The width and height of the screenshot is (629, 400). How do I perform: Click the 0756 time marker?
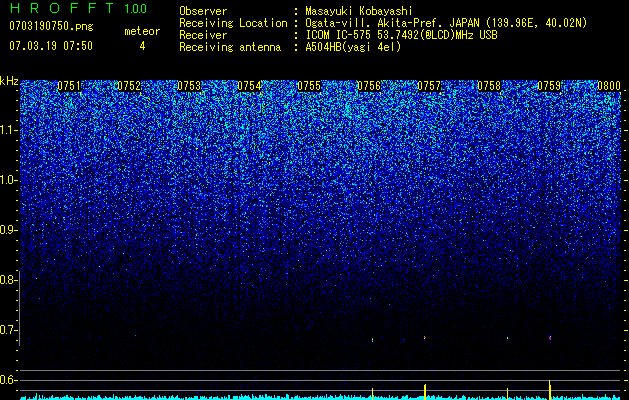pyautogui.click(x=369, y=86)
